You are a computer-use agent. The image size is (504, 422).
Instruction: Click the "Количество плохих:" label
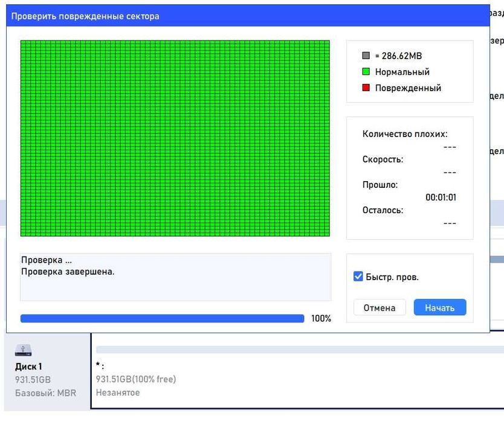[405, 134]
